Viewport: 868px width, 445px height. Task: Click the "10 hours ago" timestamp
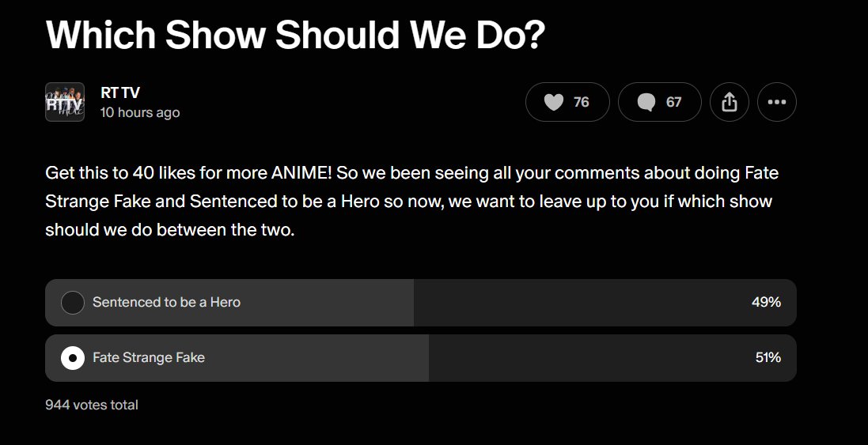[140, 112]
